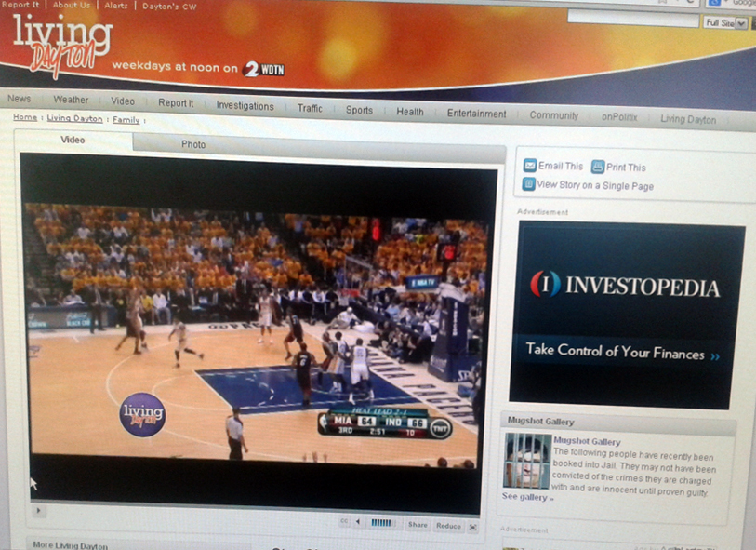Image resolution: width=756 pixels, height=550 pixels.
Task: Adjust the volume level indicator
Action: (381, 523)
